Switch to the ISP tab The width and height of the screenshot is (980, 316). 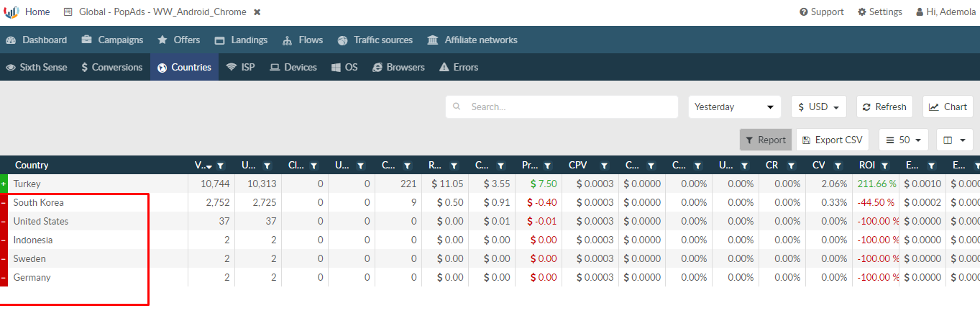pyautogui.click(x=240, y=67)
